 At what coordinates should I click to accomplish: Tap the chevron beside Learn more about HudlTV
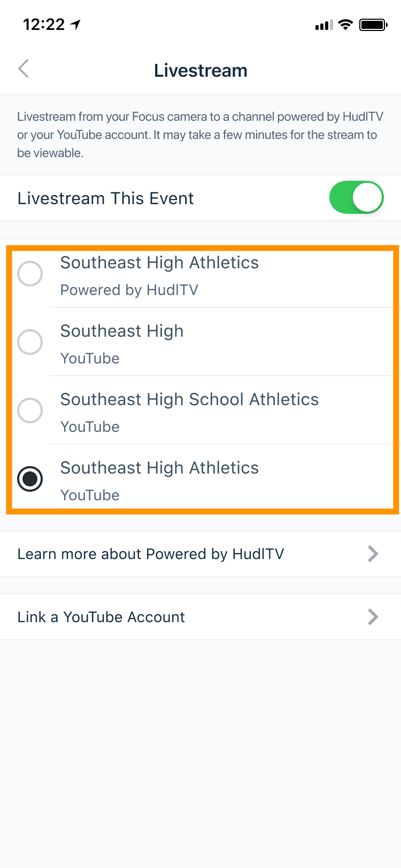(373, 554)
